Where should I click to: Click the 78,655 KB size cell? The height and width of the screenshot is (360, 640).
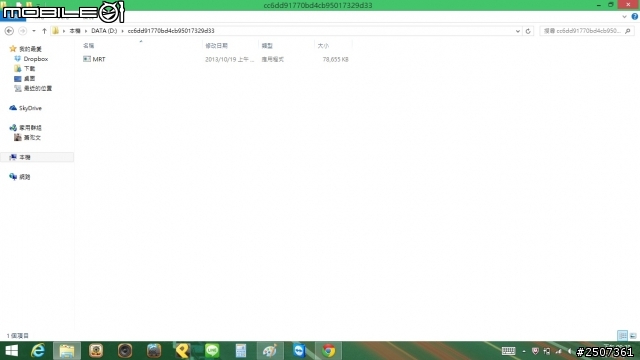[336, 60]
